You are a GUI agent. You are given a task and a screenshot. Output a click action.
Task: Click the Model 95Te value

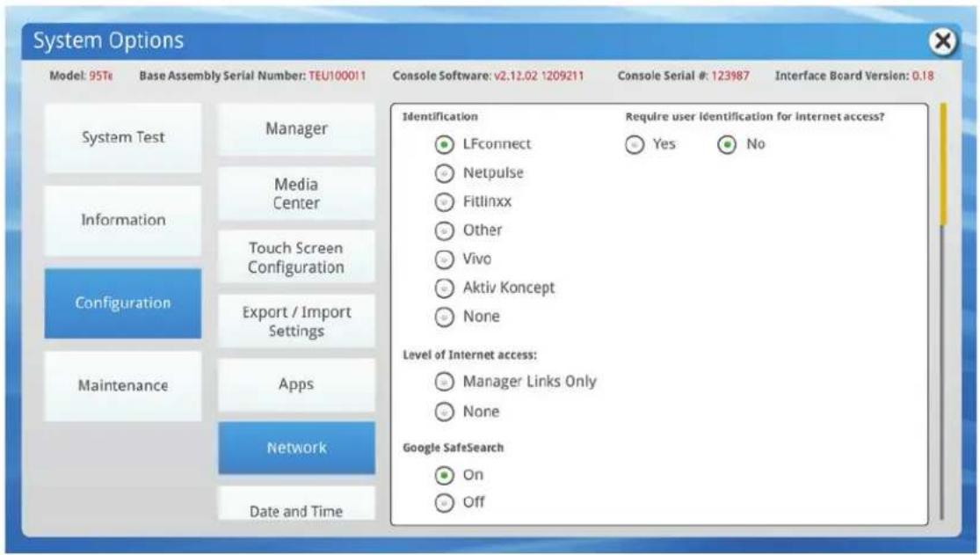pyautogui.click(x=100, y=76)
